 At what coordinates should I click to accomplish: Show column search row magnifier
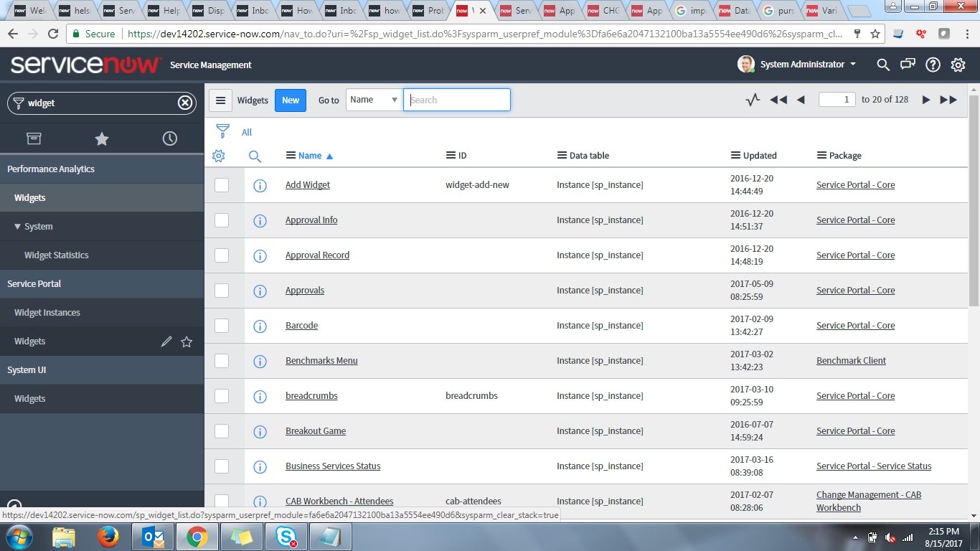255,156
